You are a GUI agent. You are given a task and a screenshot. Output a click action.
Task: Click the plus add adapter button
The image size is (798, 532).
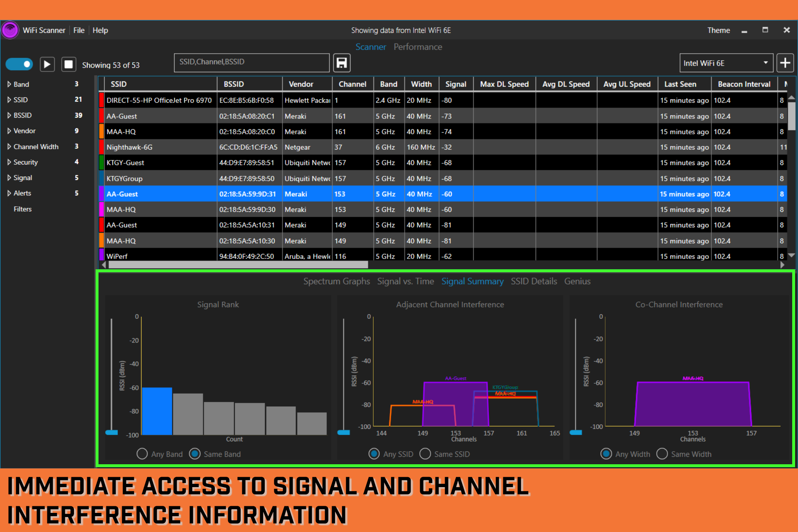point(785,63)
